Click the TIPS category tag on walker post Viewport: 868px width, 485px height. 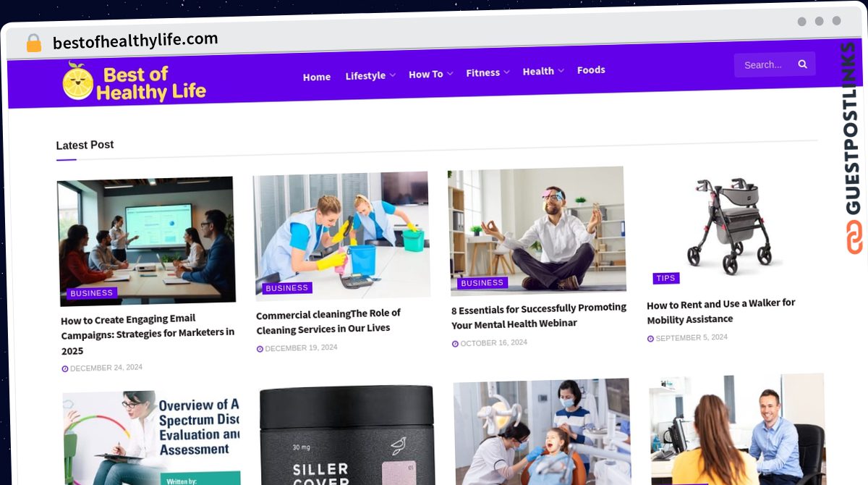point(665,278)
